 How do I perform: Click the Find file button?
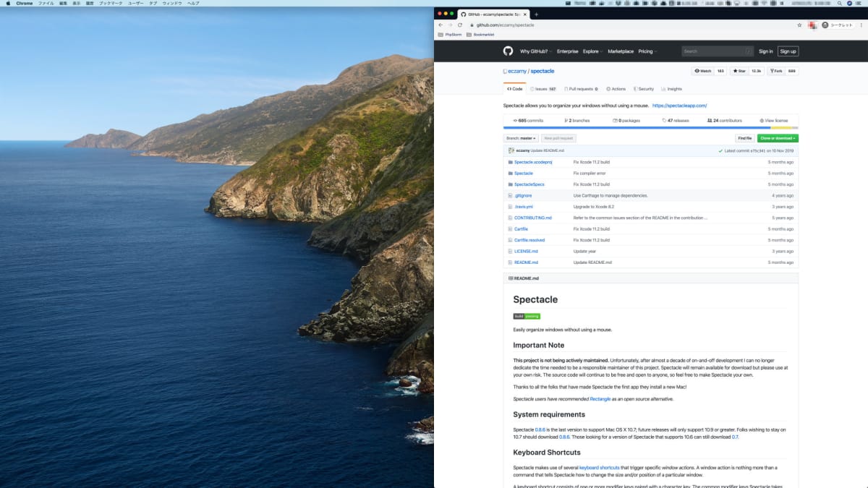(744, 137)
